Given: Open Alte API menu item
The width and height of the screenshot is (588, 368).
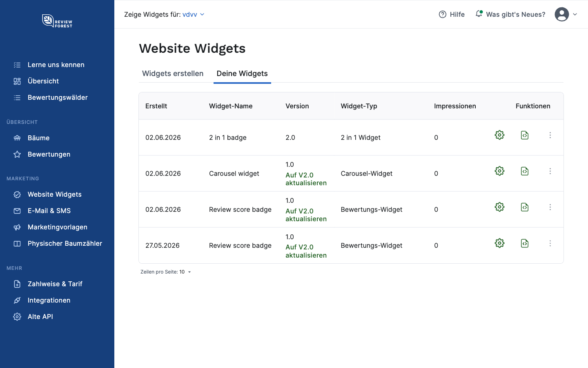Looking at the screenshot, I should click(40, 317).
